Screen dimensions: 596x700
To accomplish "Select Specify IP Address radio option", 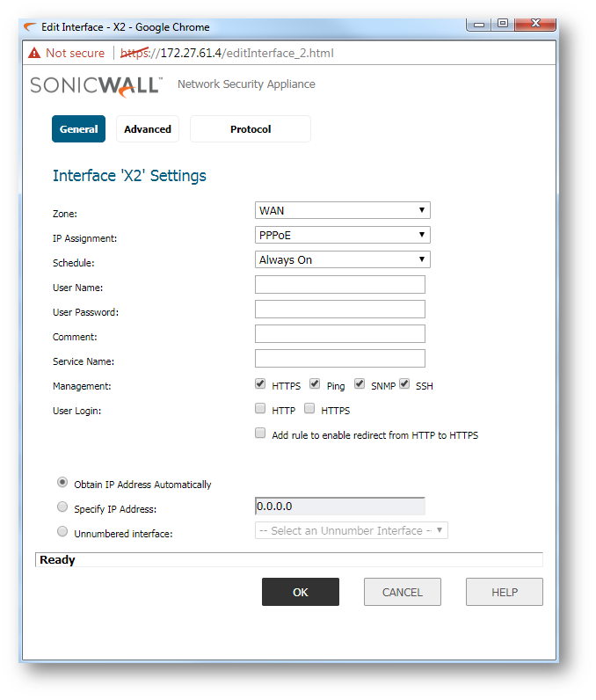I will click(62, 507).
